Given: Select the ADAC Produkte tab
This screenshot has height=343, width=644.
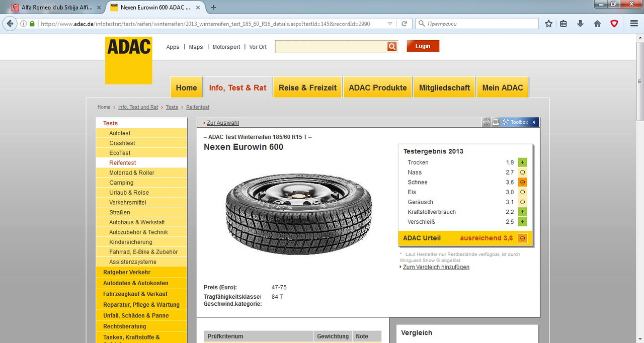Looking at the screenshot, I should click(378, 88).
